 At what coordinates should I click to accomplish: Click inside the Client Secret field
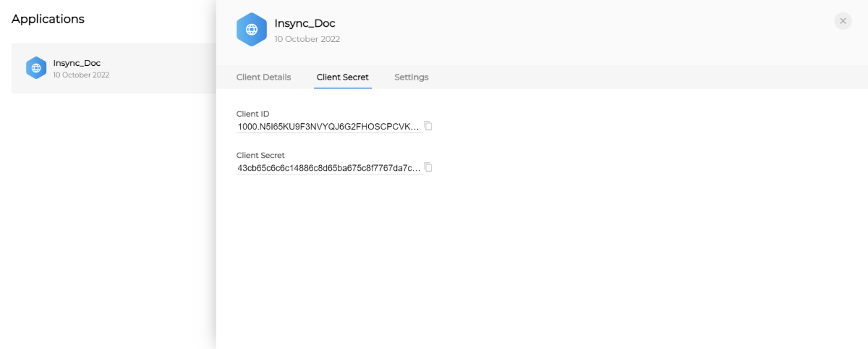click(325, 168)
